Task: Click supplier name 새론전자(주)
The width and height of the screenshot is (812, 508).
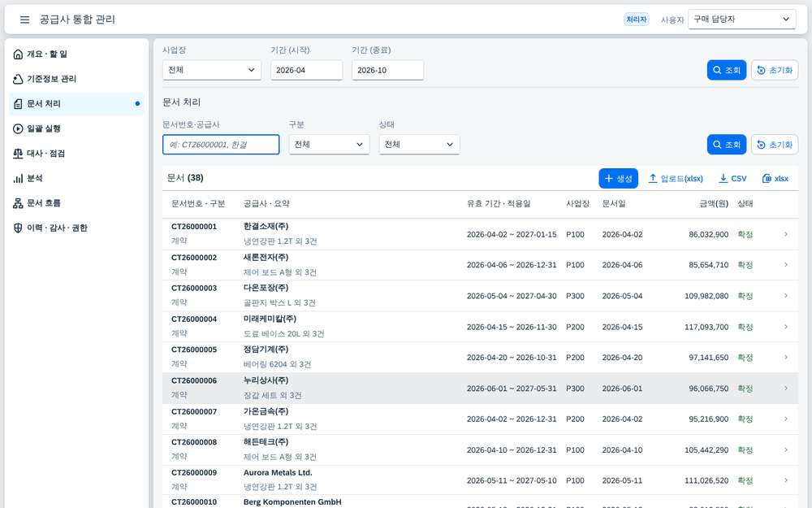Action: [266, 257]
